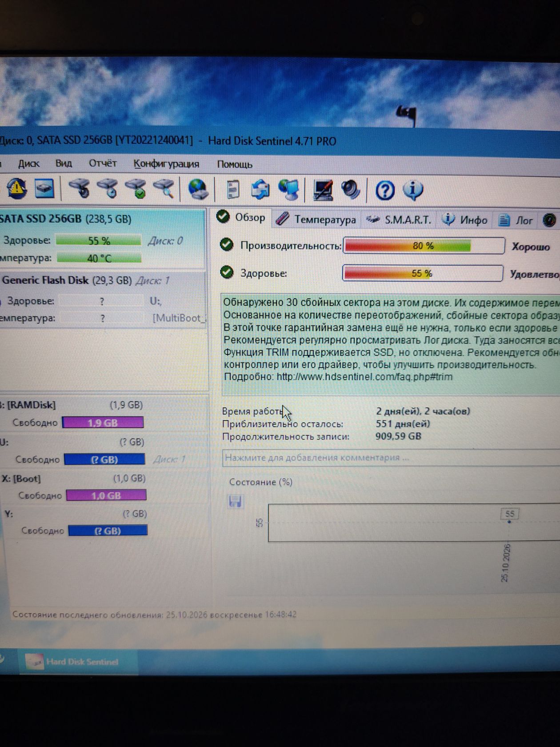Switch to the Инфо tab
Viewport: 560px width, 747px height.
pyautogui.click(x=465, y=220)
